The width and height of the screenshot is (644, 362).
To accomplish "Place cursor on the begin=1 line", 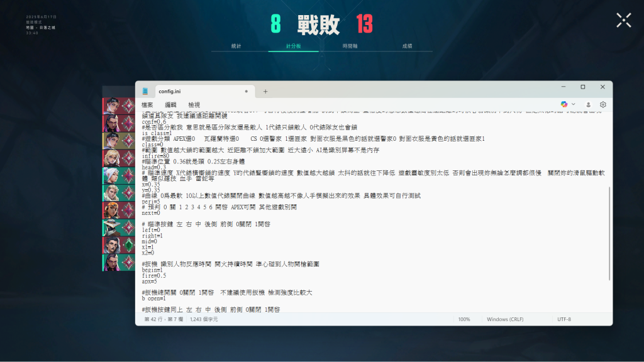I will point(152,270).
